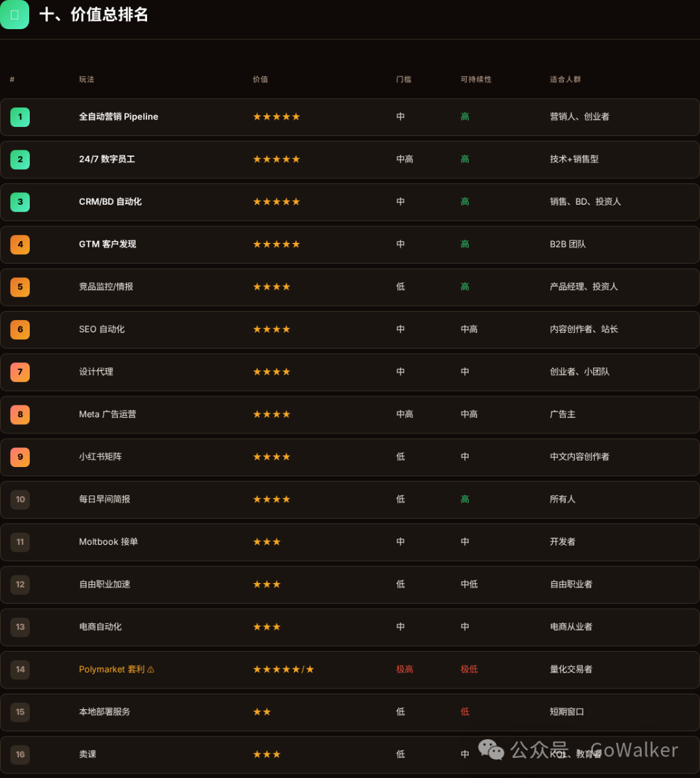700x778 pixels.
Task: Select the 24/7 数字员工 entry
Action: click(x=107, y=159)
